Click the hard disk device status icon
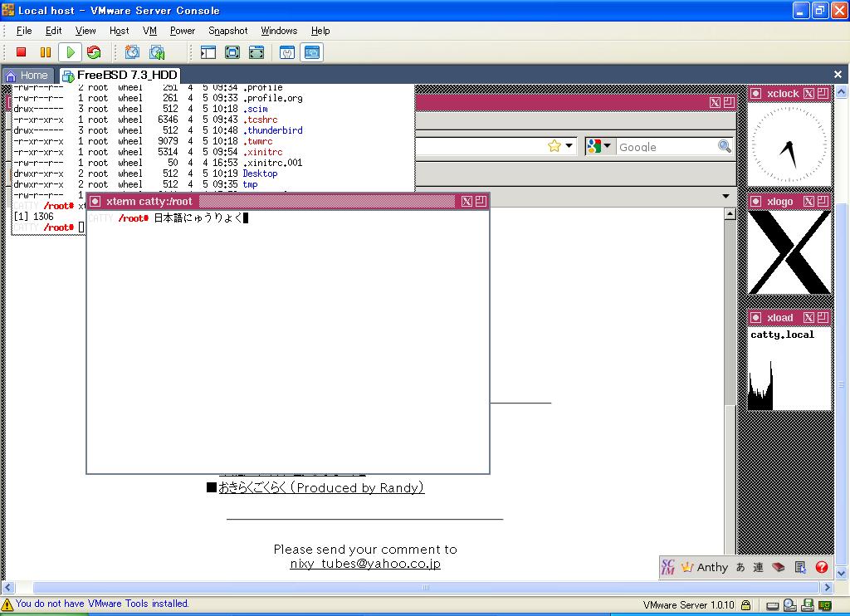Viewport: 850px width, 616px height. coord(773,606)
